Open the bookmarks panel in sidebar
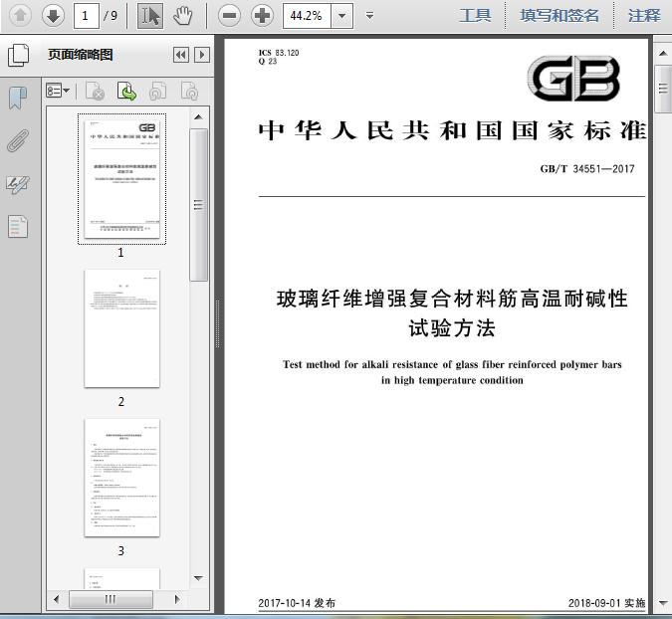The width and height of the screenshot is (672, 619). click(18, 99)
